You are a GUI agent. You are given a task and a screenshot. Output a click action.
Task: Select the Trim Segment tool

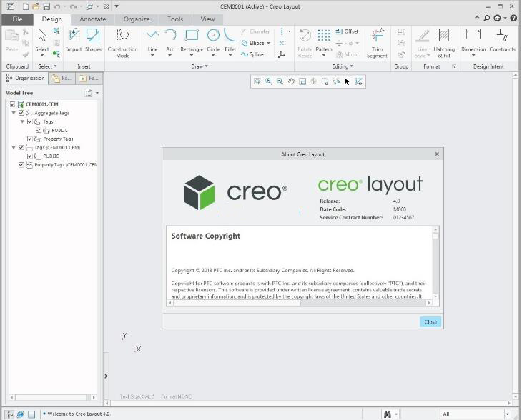(377, 44)
